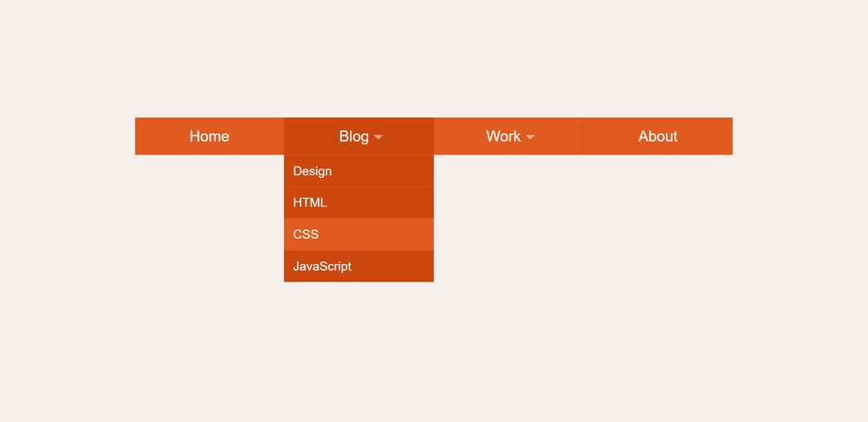Click the empty page background below navbar

[x=609, y=333]
